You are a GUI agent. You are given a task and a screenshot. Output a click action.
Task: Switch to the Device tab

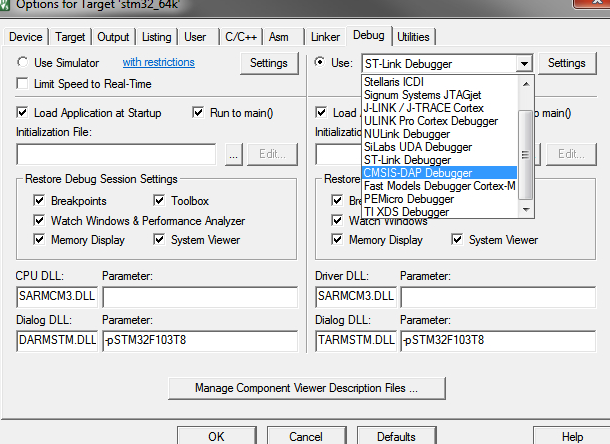pyautogui.click(x=26, y=37)
